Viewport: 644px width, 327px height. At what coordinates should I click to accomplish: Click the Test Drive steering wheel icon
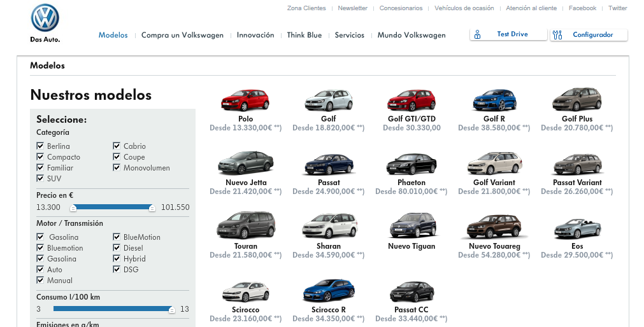tap(477, 35)
